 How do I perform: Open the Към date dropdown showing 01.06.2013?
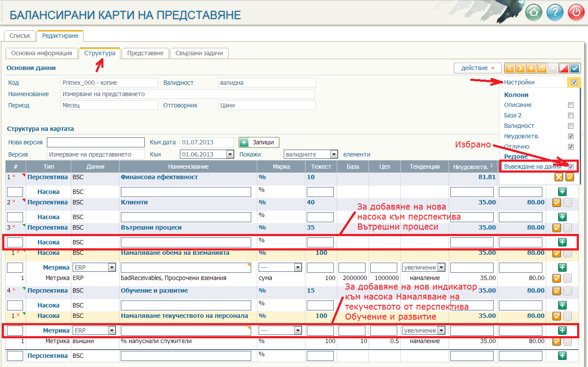207,154
